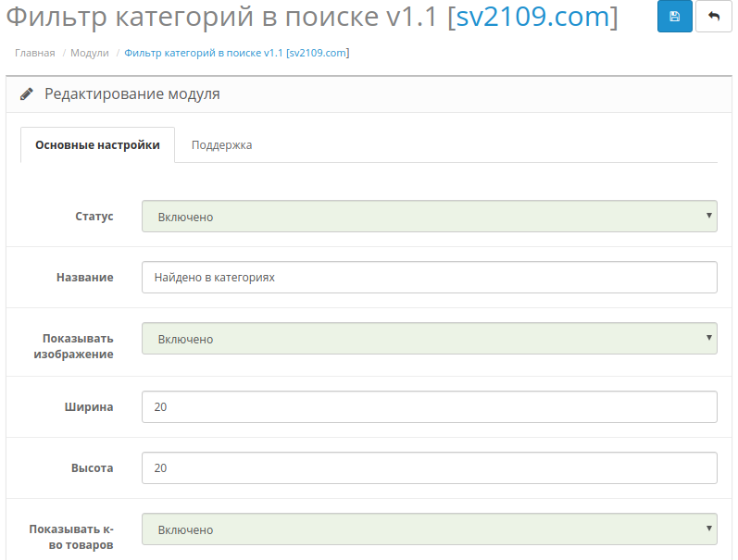Click the pencil icon beside Редактирование модуля
The height and width of the screenshot is (560, 738).
[27, 94]
